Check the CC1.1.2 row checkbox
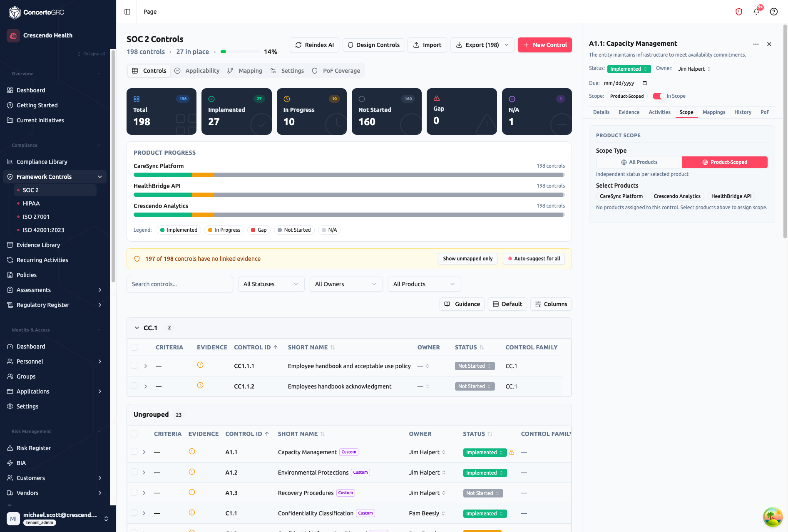This screenshot has width=788, height=532. (134, 386)
